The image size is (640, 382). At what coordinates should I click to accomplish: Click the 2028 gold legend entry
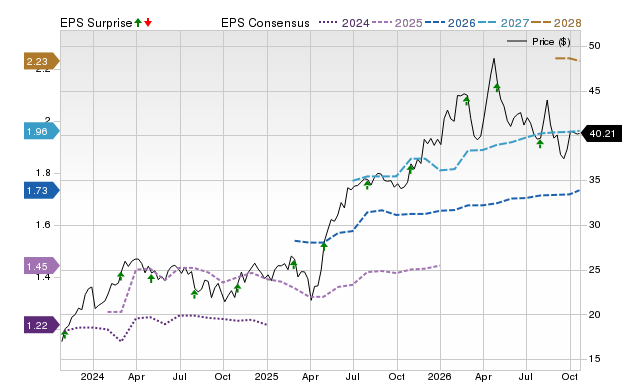click(556, 23)
